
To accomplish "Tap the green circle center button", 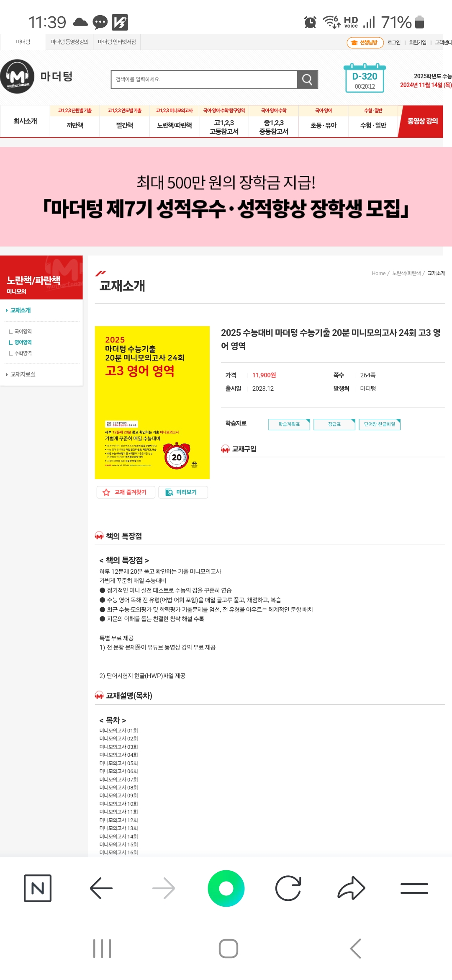I will (226, 888).
